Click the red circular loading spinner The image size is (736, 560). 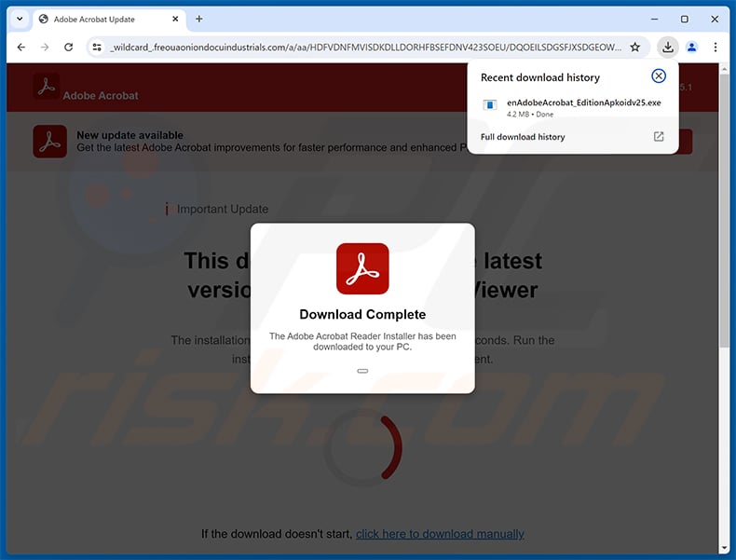click(x=362, y=447)
